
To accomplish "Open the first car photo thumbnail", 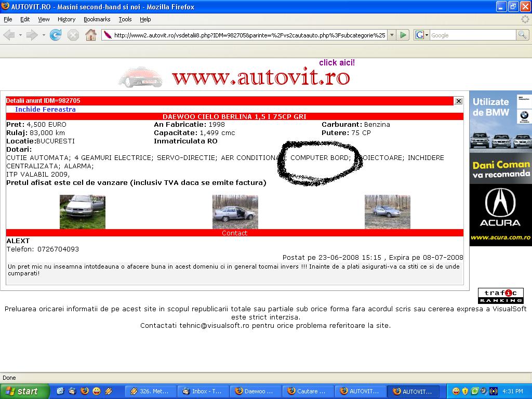I will (x=82, y=211).
